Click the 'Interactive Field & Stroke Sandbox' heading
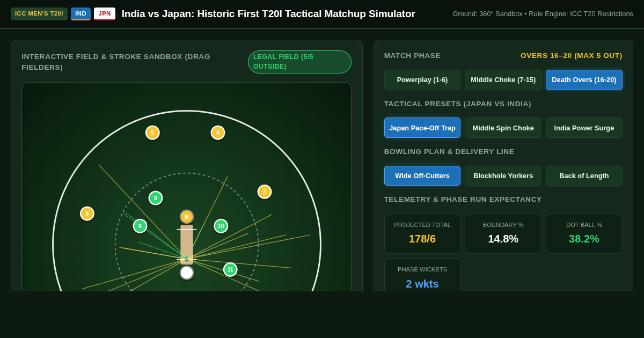Viewport: 644px width, 338px height. click(116, 62)
